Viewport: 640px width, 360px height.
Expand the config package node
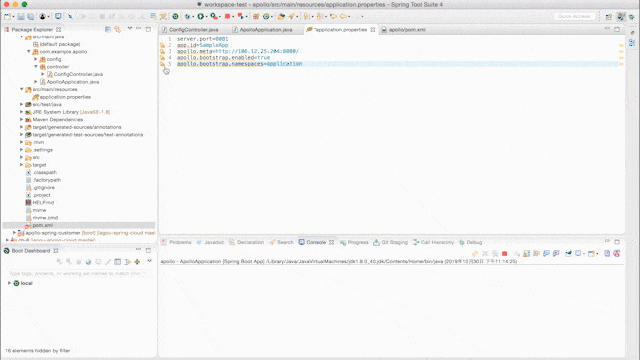(x=36, y=59)
